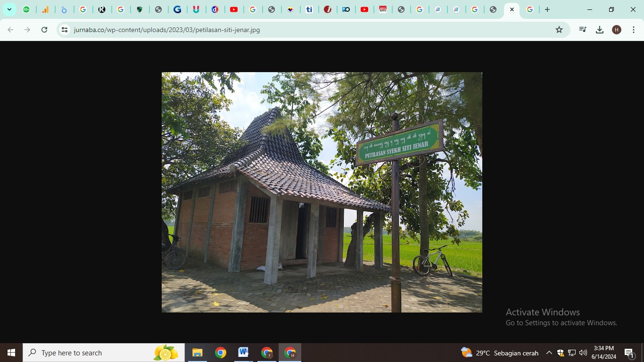644x362 pixels.
Task: Open the first Chrome taskbar icon
Action: [x=220, y=353]
